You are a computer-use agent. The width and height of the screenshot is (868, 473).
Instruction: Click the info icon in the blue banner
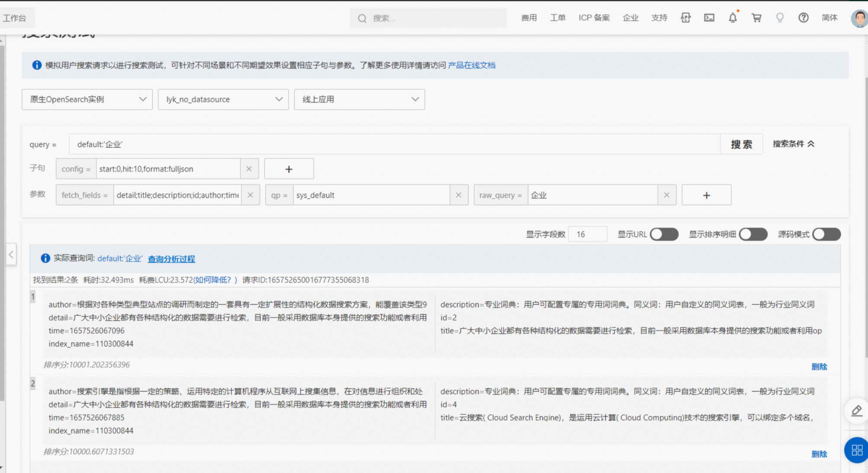[x=37, y=65]
